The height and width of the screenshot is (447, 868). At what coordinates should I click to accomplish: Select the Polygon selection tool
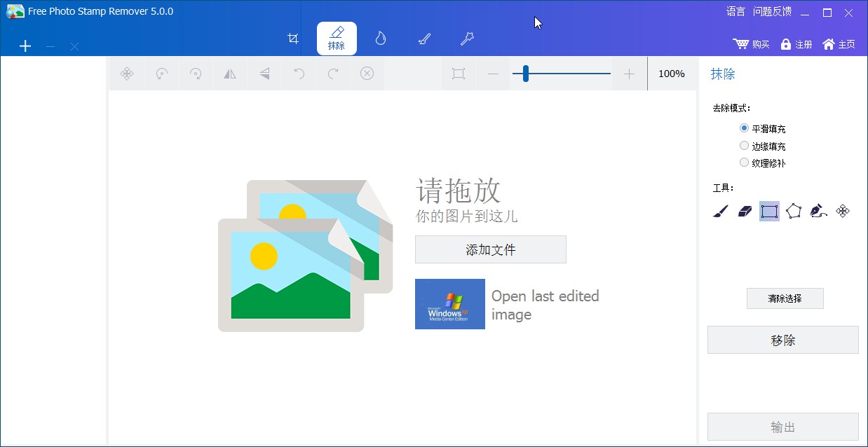794,211
